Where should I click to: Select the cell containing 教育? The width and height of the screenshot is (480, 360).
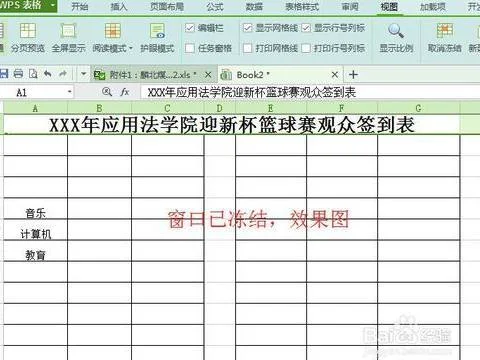pyautogui.click(x=35, y=251)
